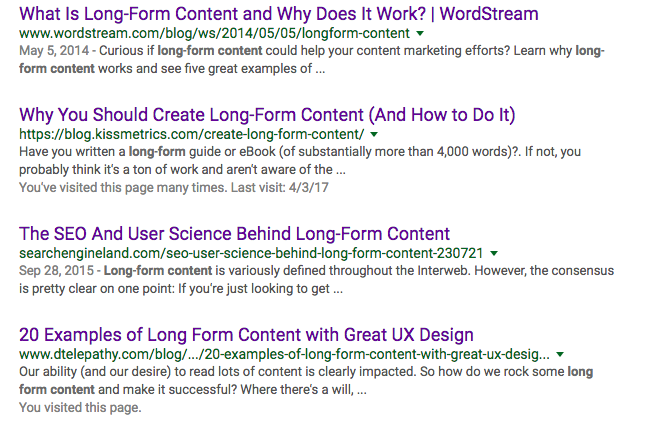The image size is (663, 423).
Task: Expand dropdown arrow next to wordstream.com URL
Action: coord(420,33)
